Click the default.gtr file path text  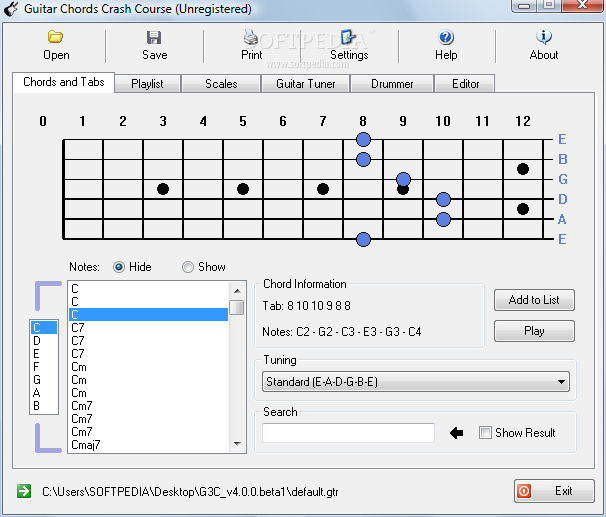point(190,491)
